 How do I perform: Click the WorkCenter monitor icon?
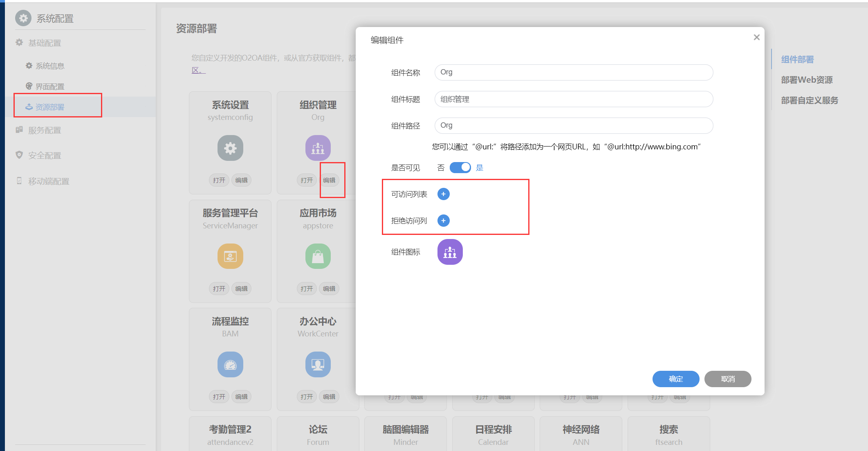(318, 364)
